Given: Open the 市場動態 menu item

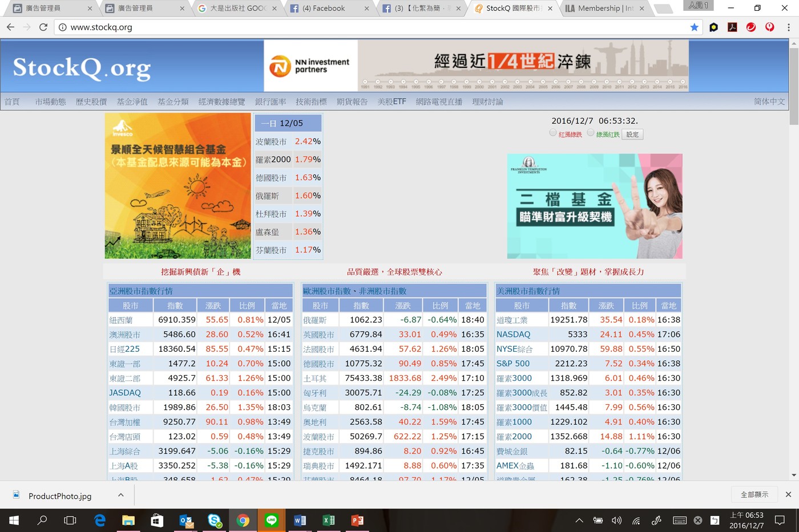Looking at the screenshot, I should tap(50, 101).
